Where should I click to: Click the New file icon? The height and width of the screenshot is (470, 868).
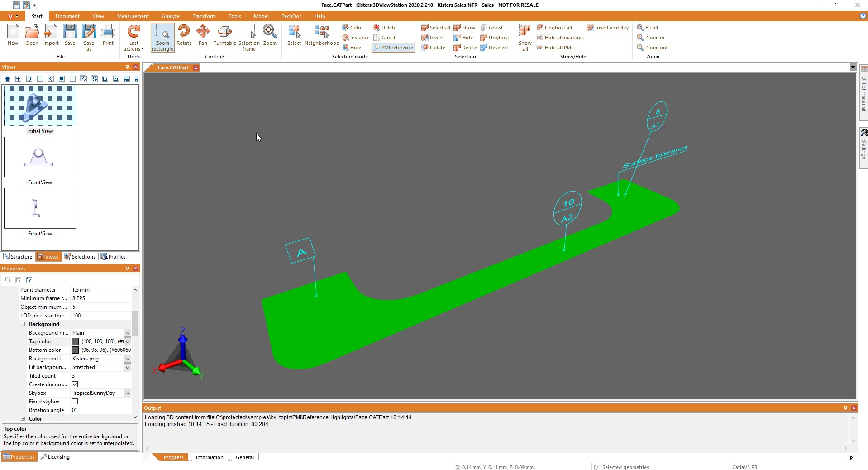(13, 35)
